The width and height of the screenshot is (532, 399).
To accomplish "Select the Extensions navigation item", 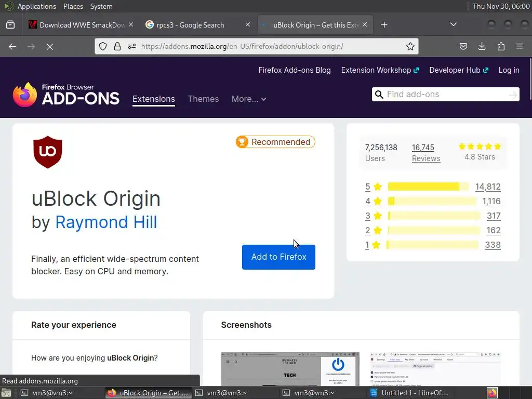I will pos(154,99).
